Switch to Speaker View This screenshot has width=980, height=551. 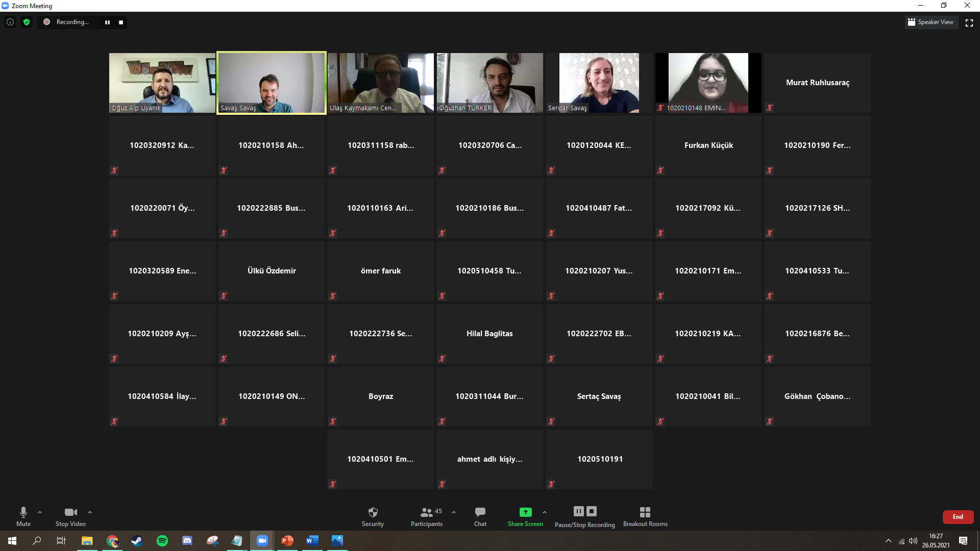pos(931,22)
